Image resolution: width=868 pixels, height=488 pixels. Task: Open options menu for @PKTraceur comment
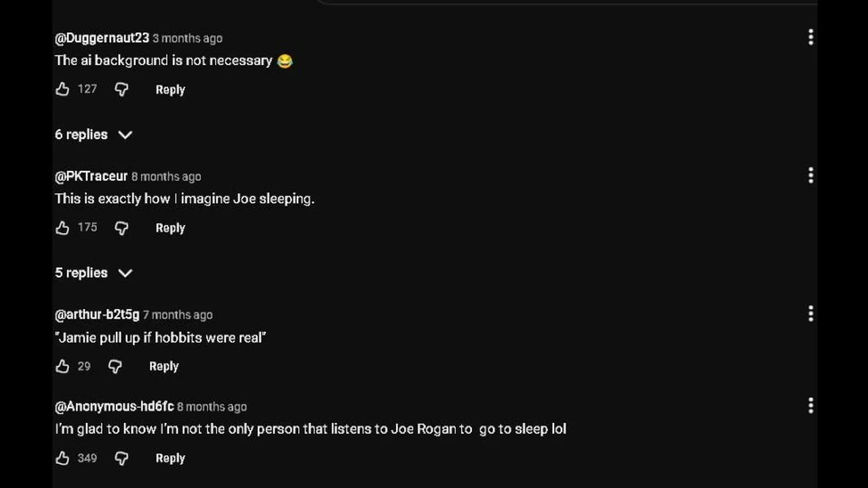click(810, 176)
